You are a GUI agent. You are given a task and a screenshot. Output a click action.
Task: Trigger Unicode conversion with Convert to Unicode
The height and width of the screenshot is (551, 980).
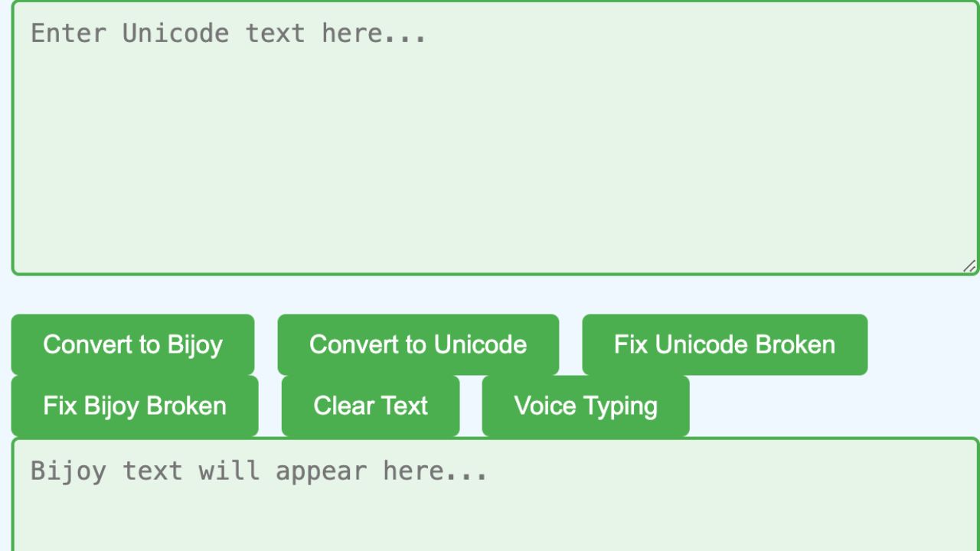tap(418, 344)
